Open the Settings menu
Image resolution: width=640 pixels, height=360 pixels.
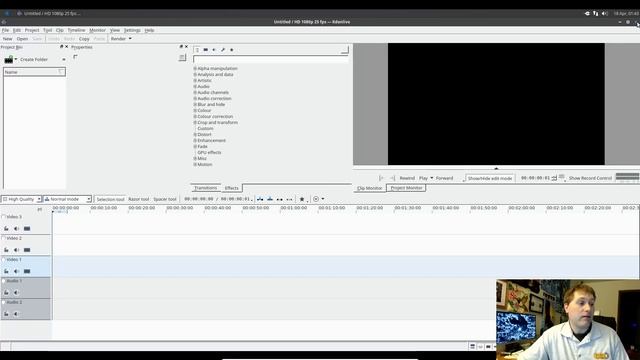click(132, 30)
